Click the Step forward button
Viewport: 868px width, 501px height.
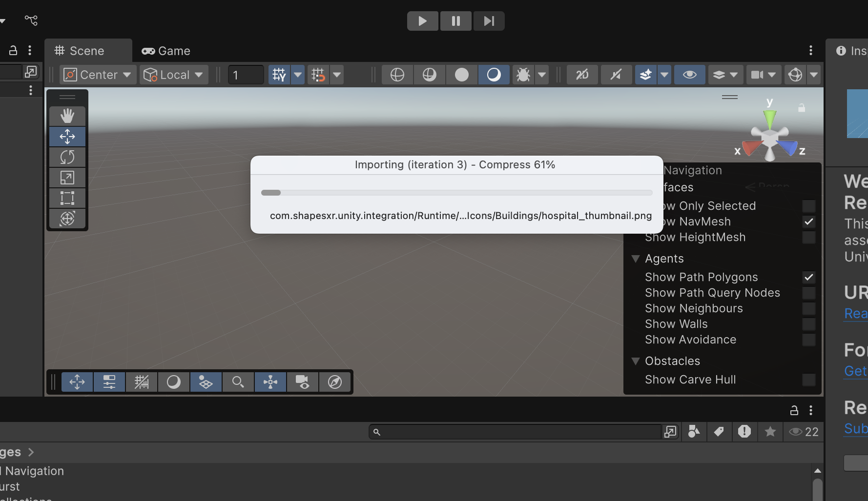[489, 21]
